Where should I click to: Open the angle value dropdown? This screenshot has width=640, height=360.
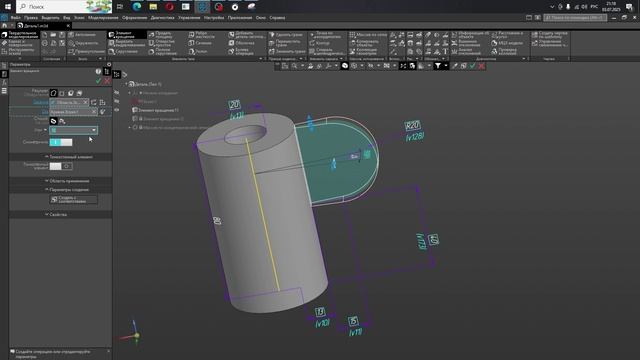point(94,130)
